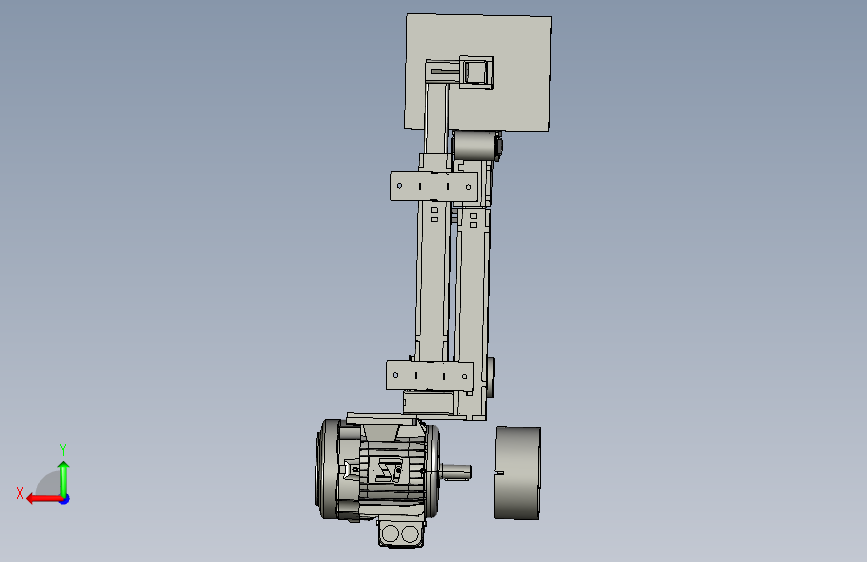Screen dimensions: 867x562
Task: Select the gray XY plane quadrant of triad
Action: coord(50,485)
